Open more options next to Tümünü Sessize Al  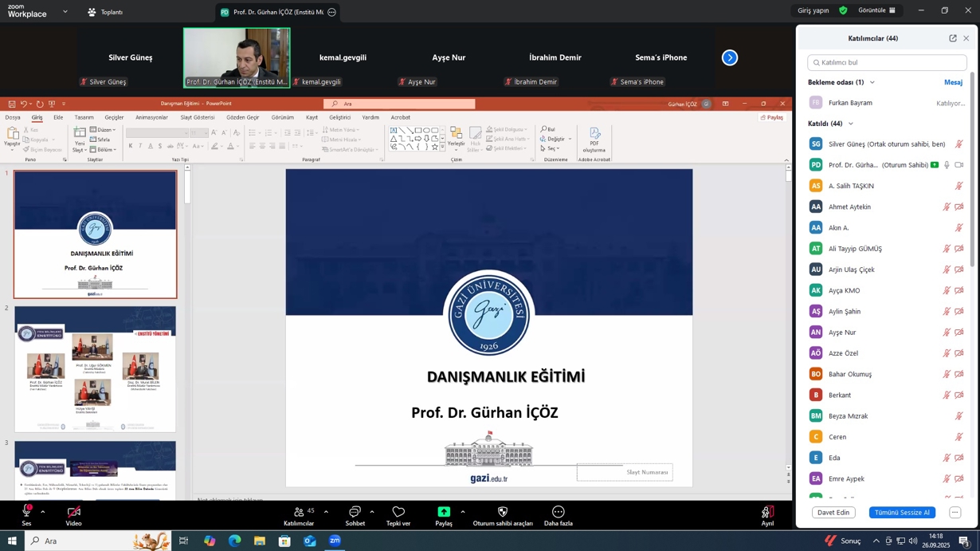tap(955, 513)
